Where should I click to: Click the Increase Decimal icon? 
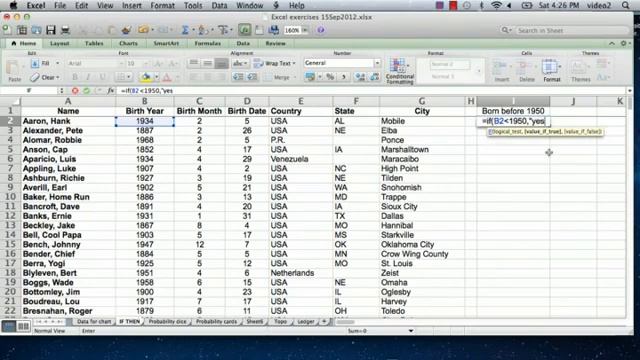[x=360, y=77]
